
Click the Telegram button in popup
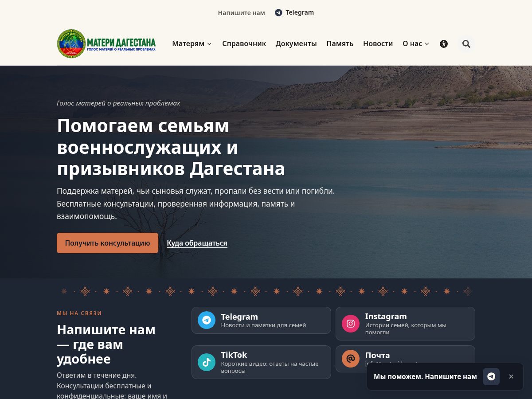click(491, 376)
